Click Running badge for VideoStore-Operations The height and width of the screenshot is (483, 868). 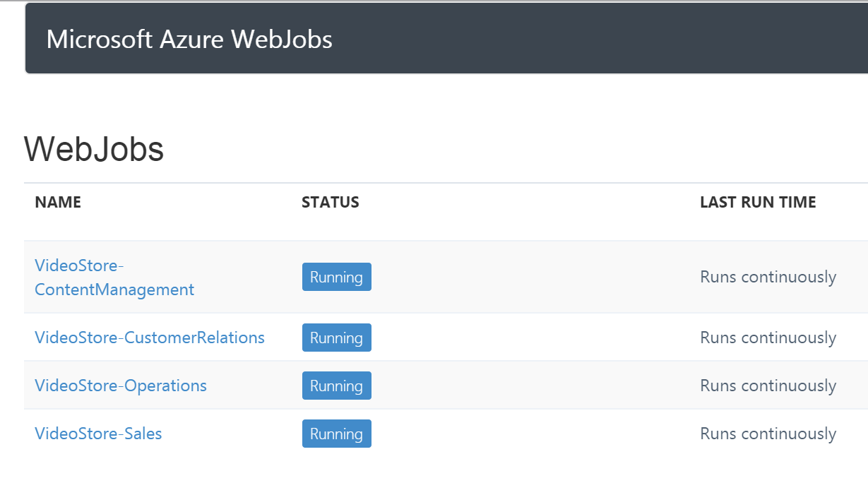tap(337, 386)
